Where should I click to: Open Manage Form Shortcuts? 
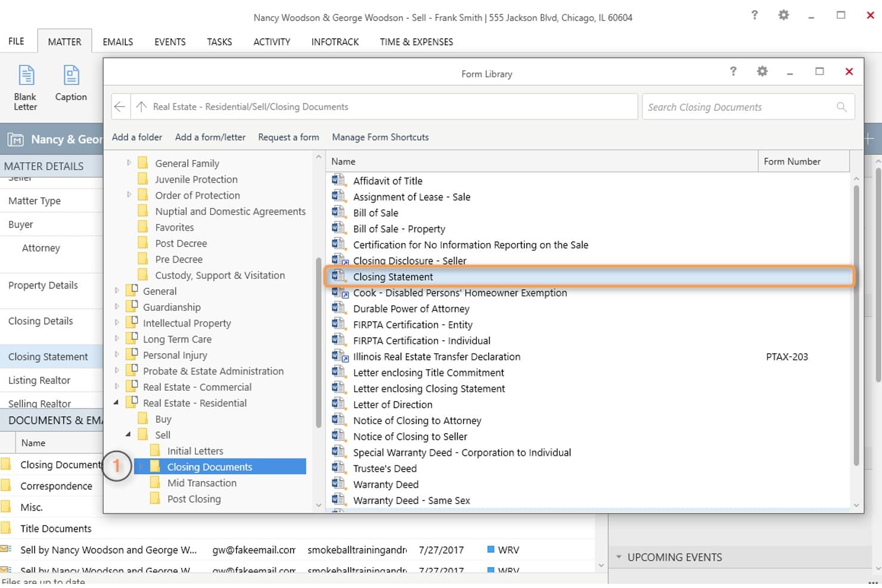[380, 137]
